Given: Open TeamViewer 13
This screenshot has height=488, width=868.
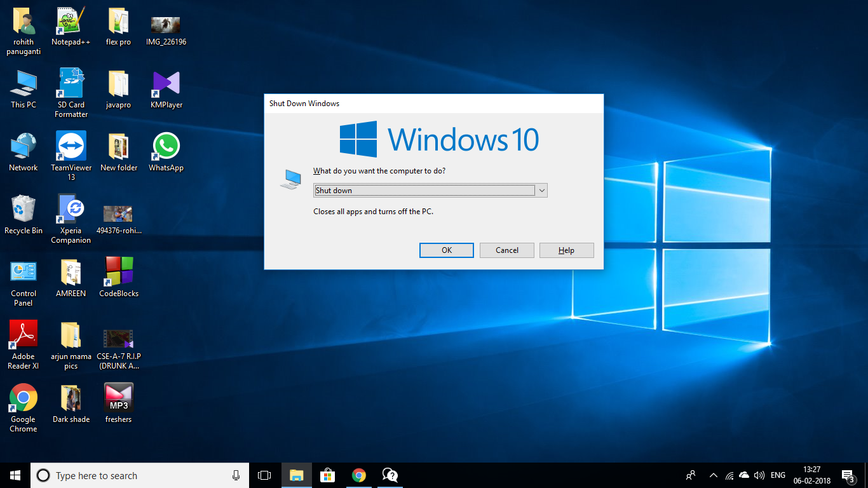Looking at the screenshot, I should click(70, 145).
